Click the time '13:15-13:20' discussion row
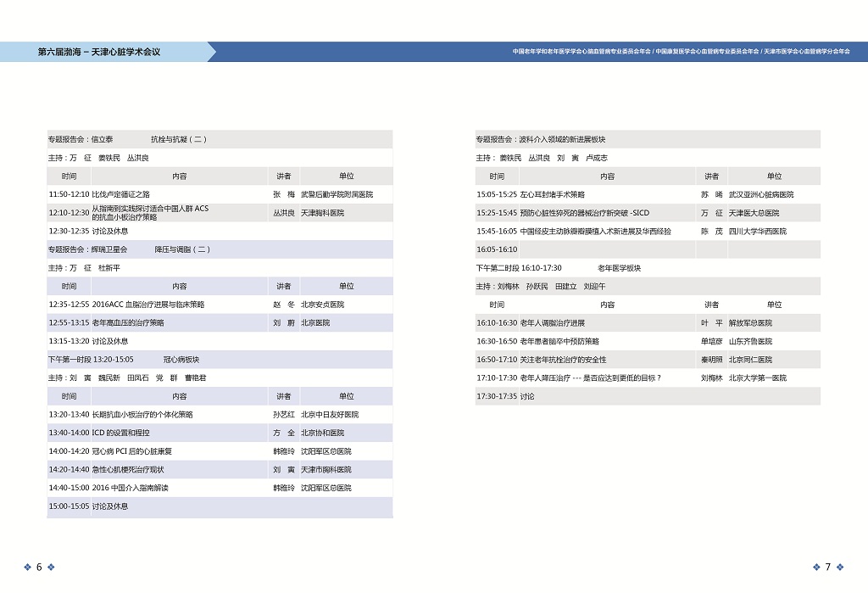Viewport: 868px width, 593px height. coord(220,341)
